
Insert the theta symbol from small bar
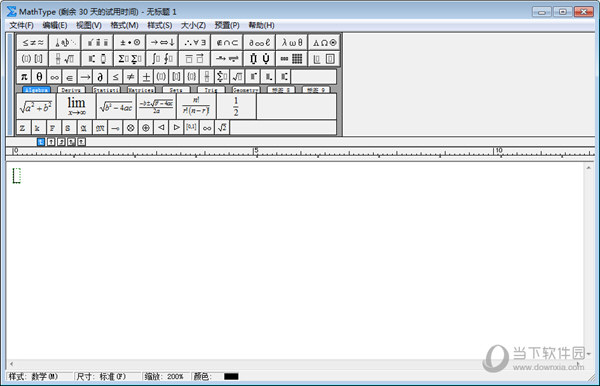(39, 77)
